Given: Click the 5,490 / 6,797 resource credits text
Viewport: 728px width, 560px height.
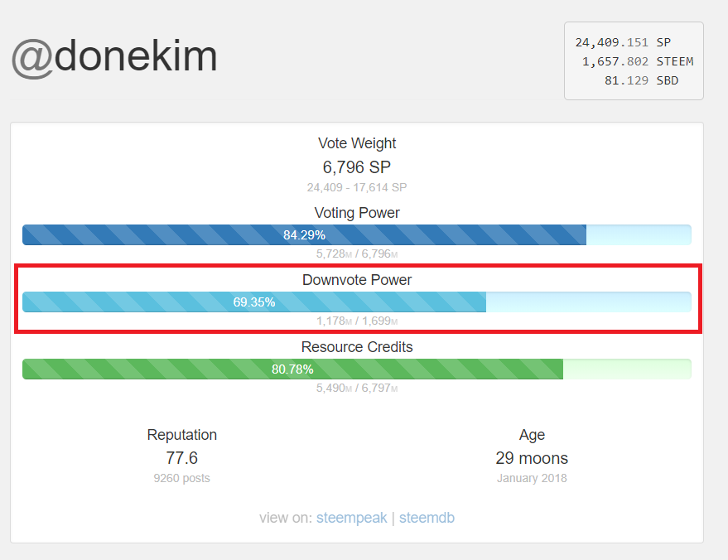Looking at the screenshot, I should click(x=357, y=388).
